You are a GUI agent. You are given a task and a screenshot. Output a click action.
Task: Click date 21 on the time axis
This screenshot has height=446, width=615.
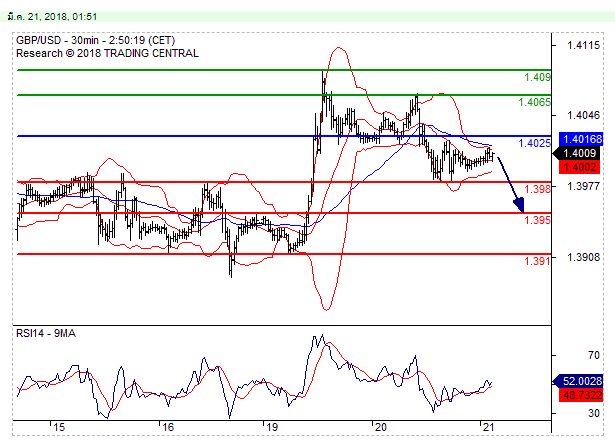488,428
